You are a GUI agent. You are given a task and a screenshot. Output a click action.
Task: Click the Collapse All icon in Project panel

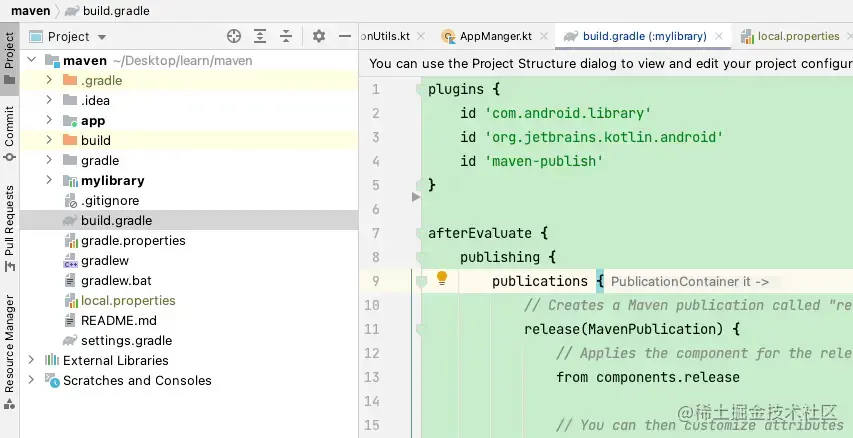pos(286,36)
